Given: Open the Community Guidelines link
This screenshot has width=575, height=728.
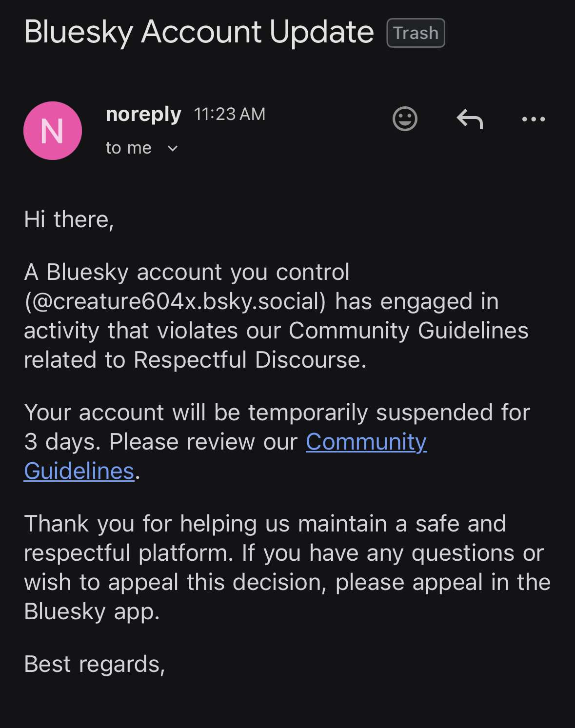Looking at the screenshot, I should pos(366,442).
